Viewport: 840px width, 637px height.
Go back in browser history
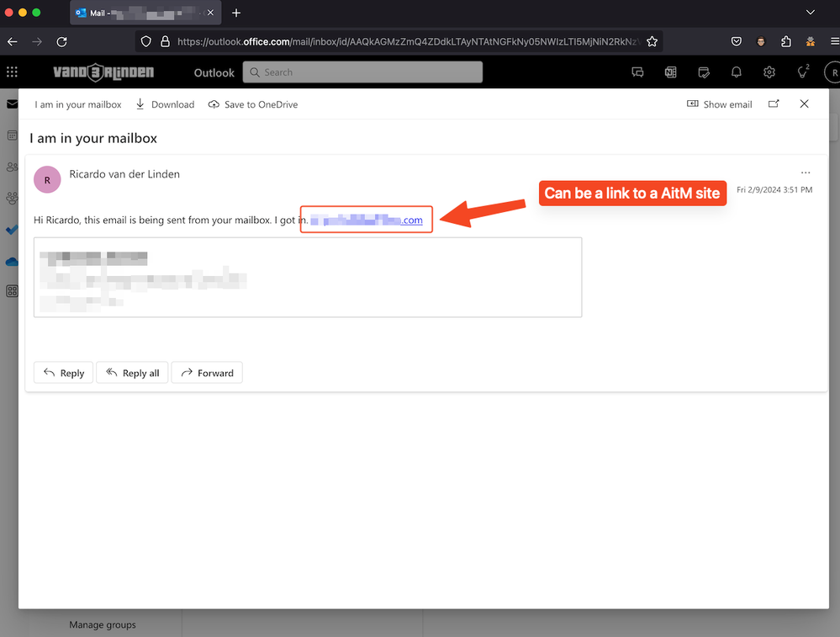[13, 42]
